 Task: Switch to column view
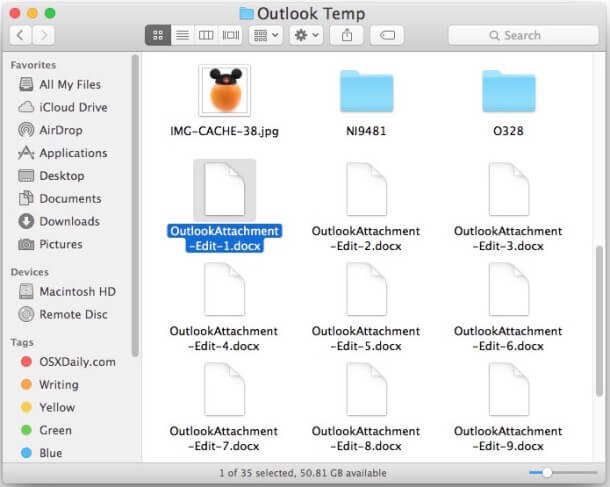(206, 35)
